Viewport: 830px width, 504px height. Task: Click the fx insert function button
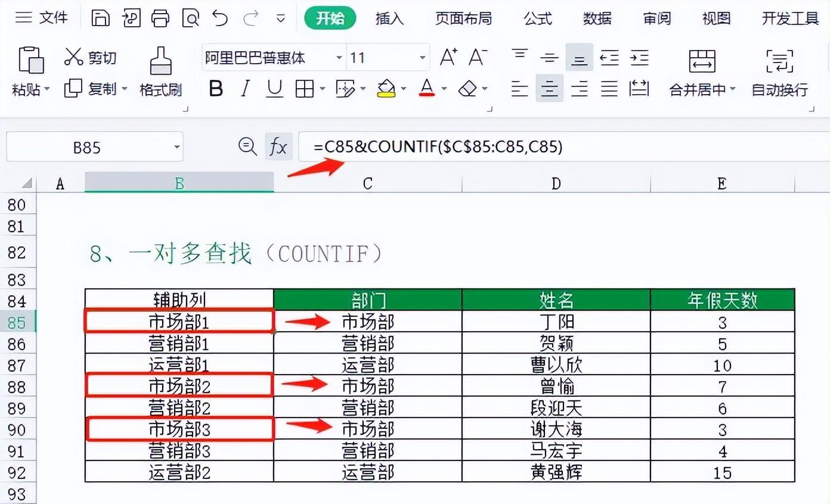(278, 147)
